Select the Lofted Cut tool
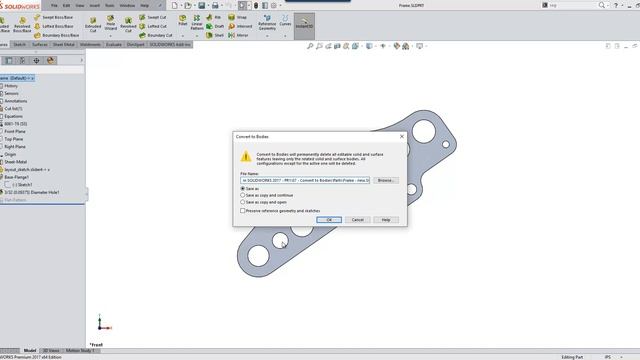Screen dimensions: 640x360 153,26
